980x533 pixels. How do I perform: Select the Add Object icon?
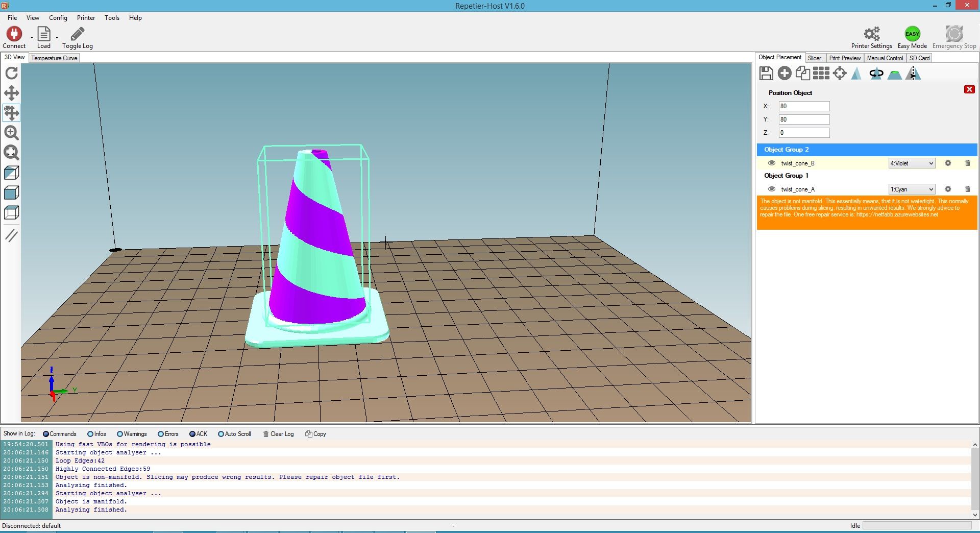click(785, 73)
